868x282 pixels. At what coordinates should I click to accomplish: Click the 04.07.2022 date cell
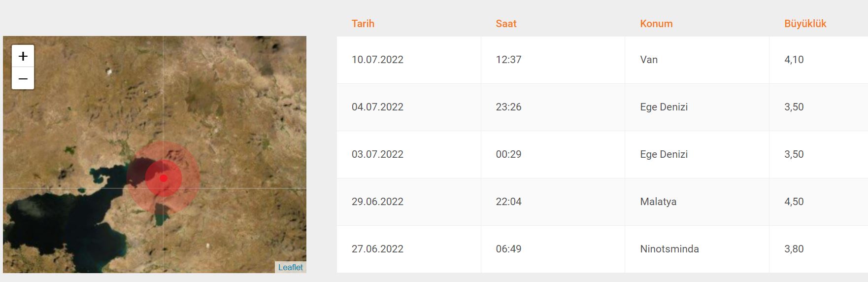pos(377,107)
